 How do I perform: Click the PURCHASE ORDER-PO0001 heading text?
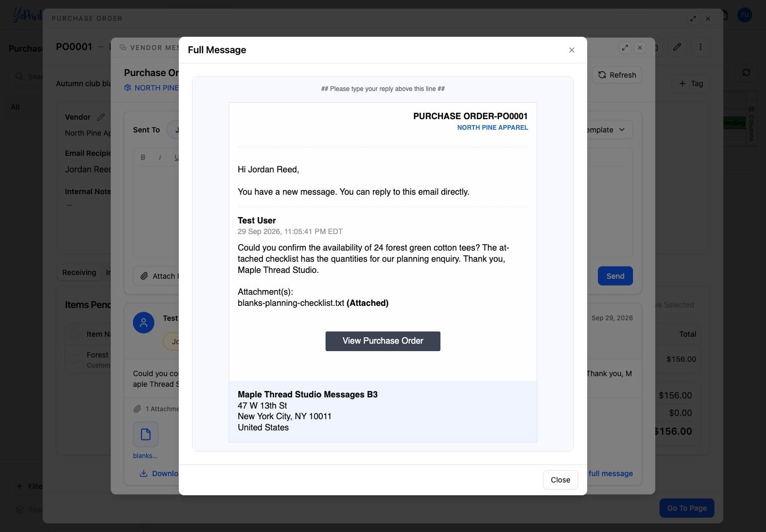(470, 116)
